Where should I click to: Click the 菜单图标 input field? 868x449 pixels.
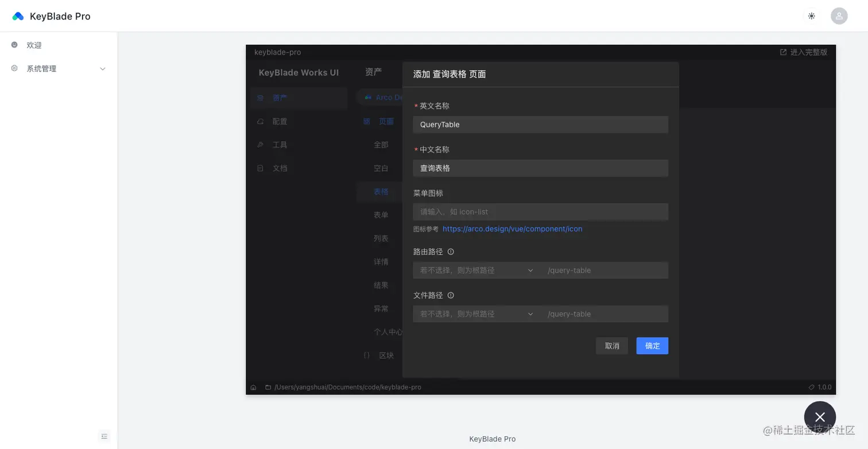(x=540, y=211)
